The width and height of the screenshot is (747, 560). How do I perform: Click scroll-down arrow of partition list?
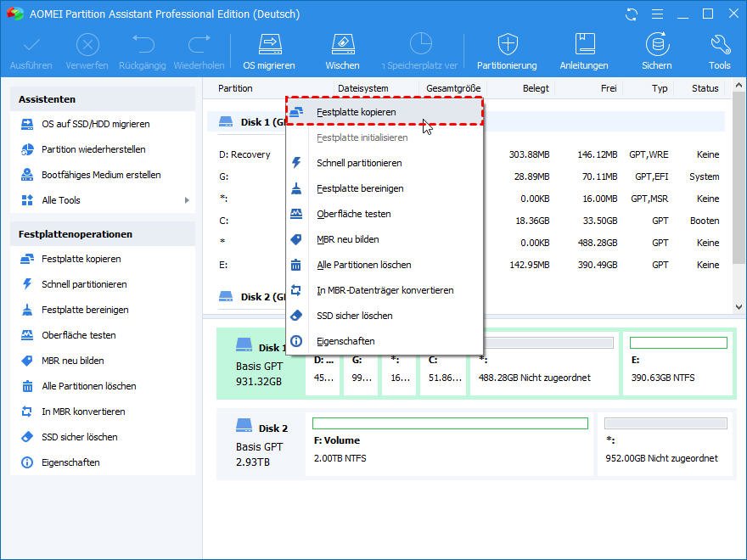coord(739,307)
